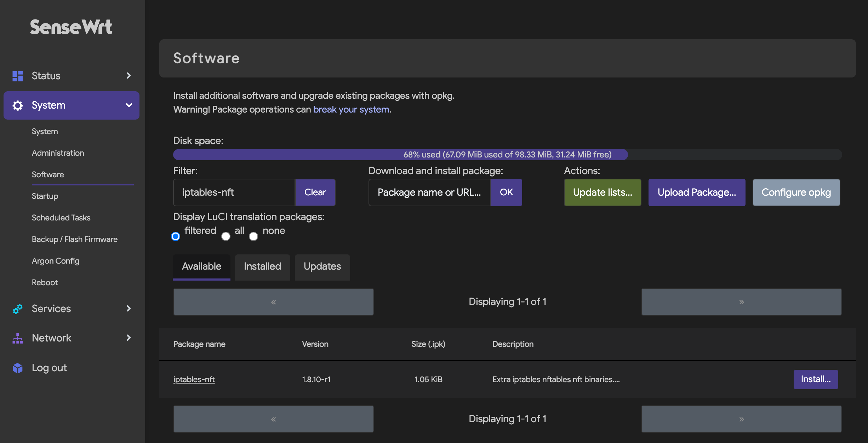The height and width of the screenshot is (443, 868).
Task: Click the Status menu icon in sidebar
Action: pos(17,75)
